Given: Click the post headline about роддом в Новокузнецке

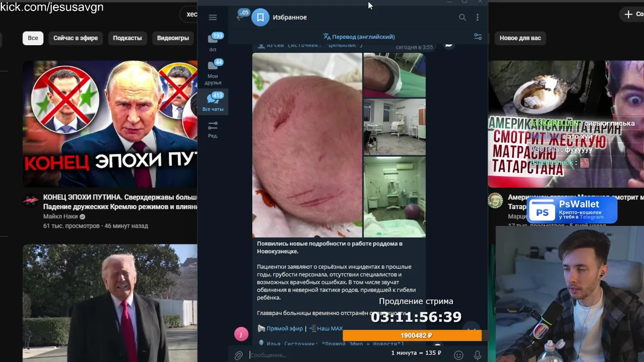Looking at the screenshot, I should (330, 247).
